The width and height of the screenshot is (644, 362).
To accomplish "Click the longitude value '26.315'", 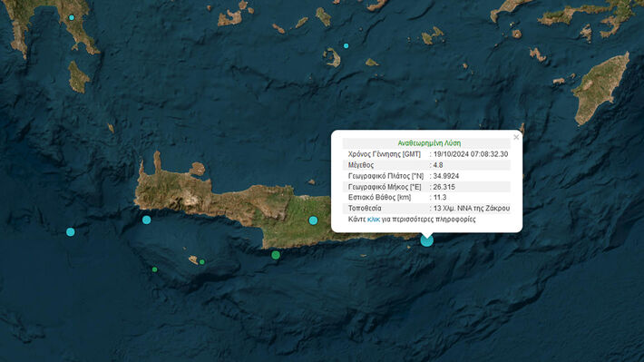I will click(444, 187).
